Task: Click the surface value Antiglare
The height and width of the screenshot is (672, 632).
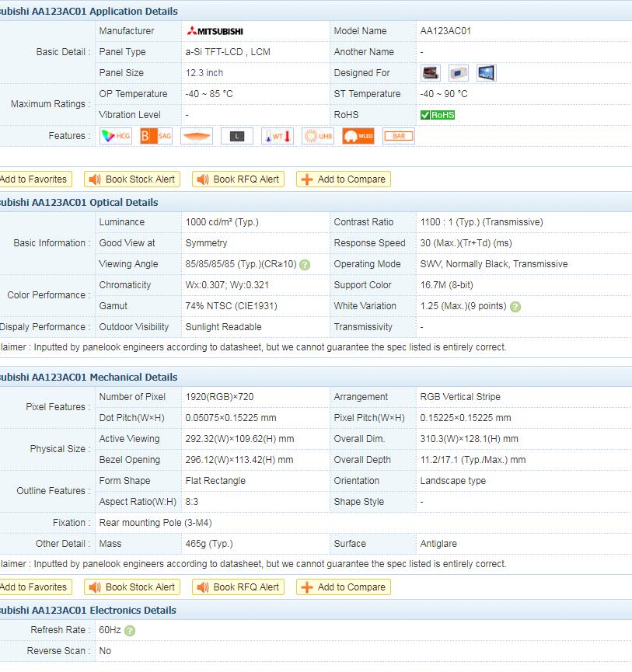Action: pos(438,544)
